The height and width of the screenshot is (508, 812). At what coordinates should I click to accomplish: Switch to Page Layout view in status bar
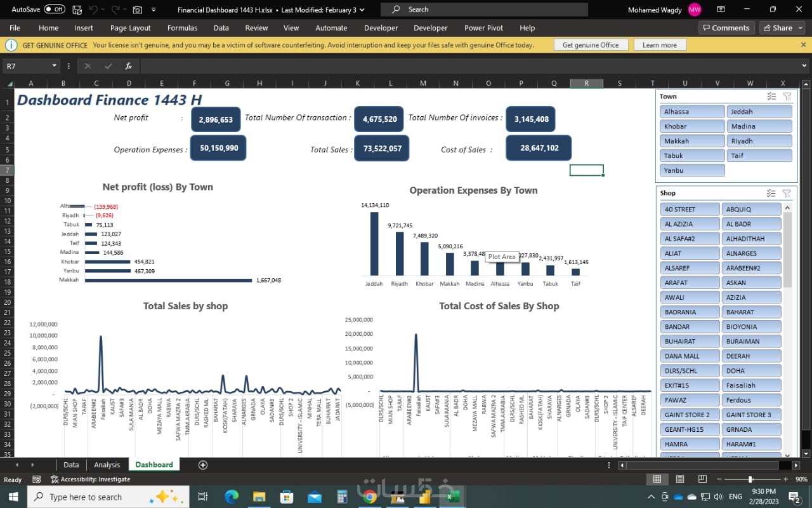pyautogui.click(x=680, y=479)
